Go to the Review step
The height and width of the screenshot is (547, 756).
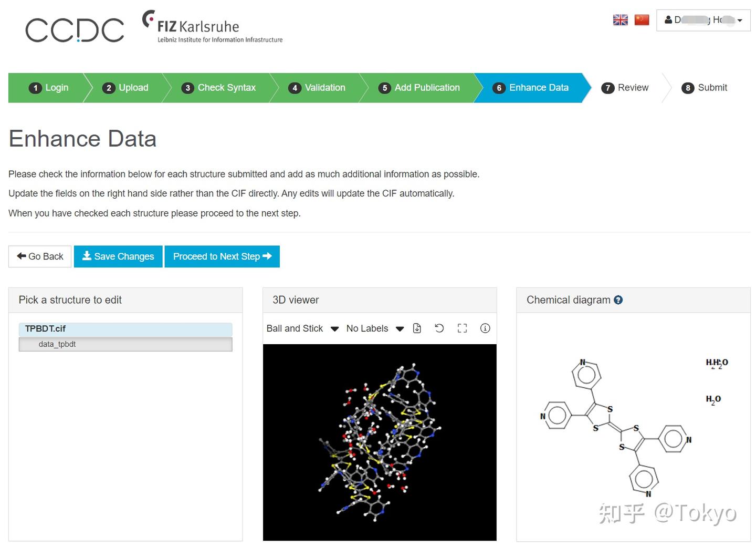pos(625,88)
